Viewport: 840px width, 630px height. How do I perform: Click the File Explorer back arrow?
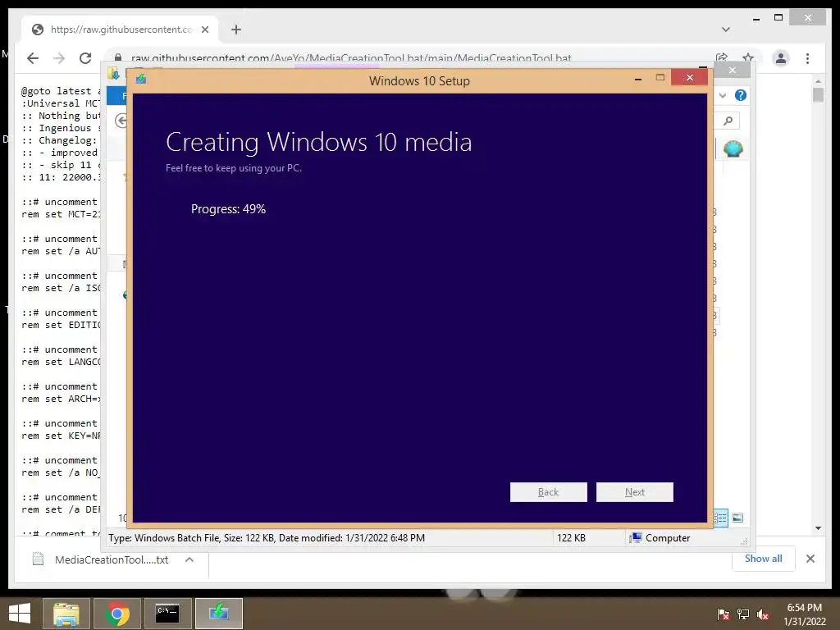121,121
